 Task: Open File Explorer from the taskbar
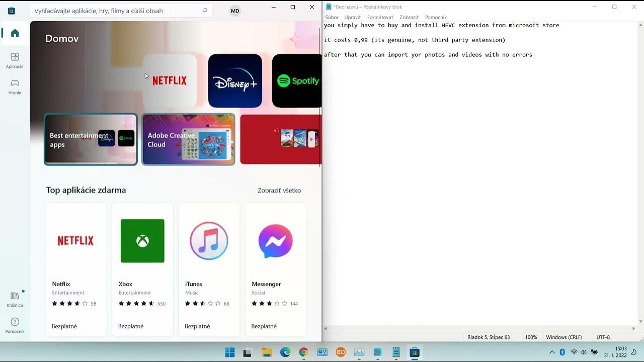point(267,352)
